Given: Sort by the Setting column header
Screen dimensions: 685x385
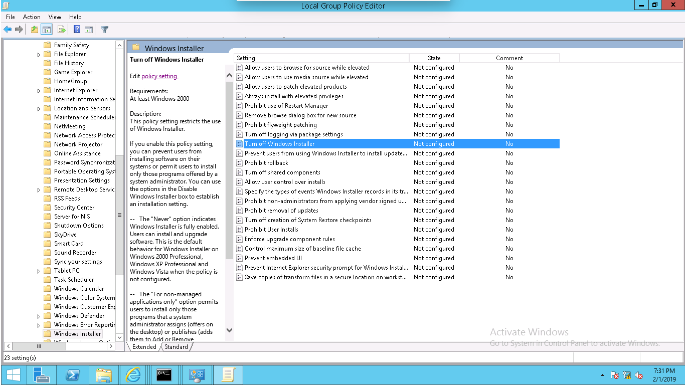Looking at the screenshot, I should point(322,58).
